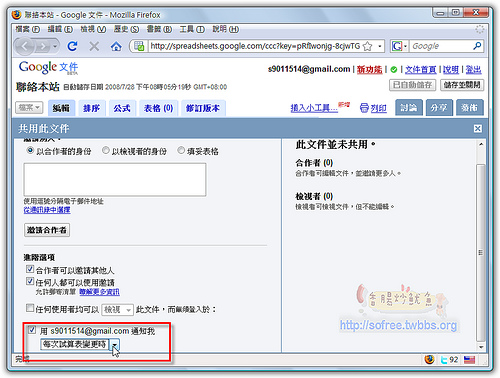Click the 登出 link
The height and width of the screenshot is (378, 500).
pyautogui.click(x=473, y=69)
